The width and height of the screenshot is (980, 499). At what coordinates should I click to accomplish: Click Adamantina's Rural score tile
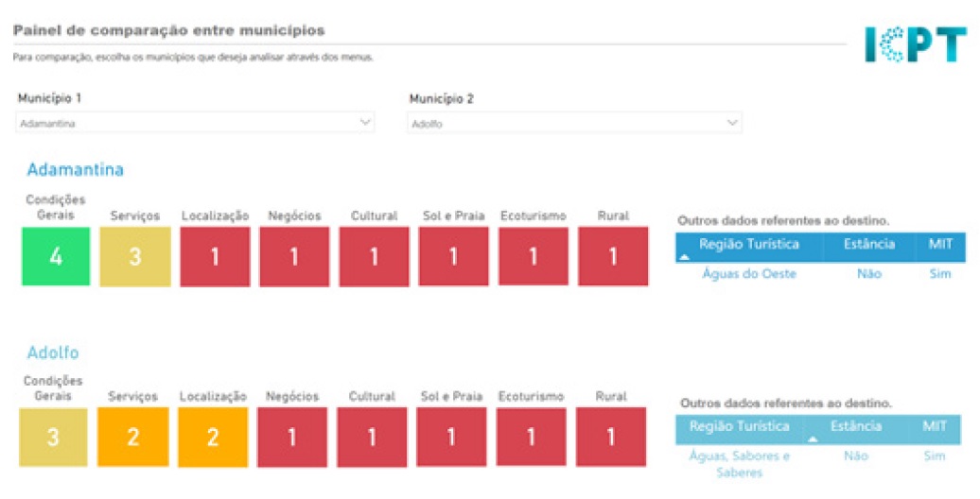(x=613, y=256)
